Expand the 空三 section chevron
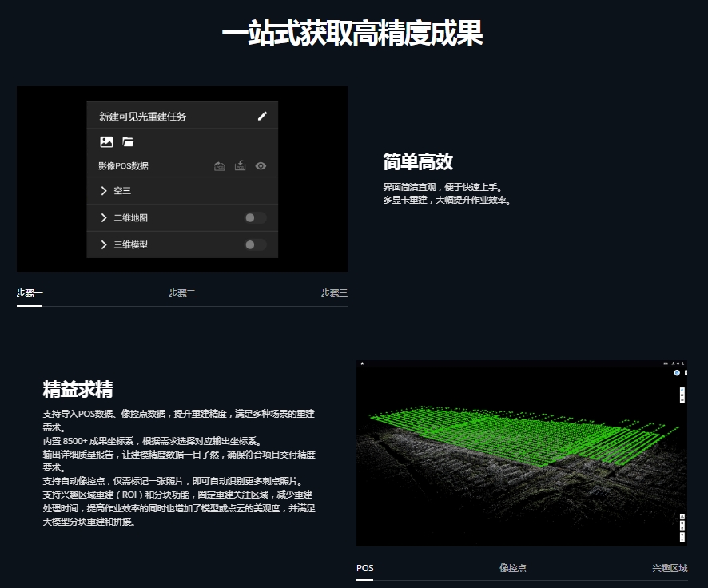This screenshot has width=708, height=588. pyautogui.click(x=104, y=191)
